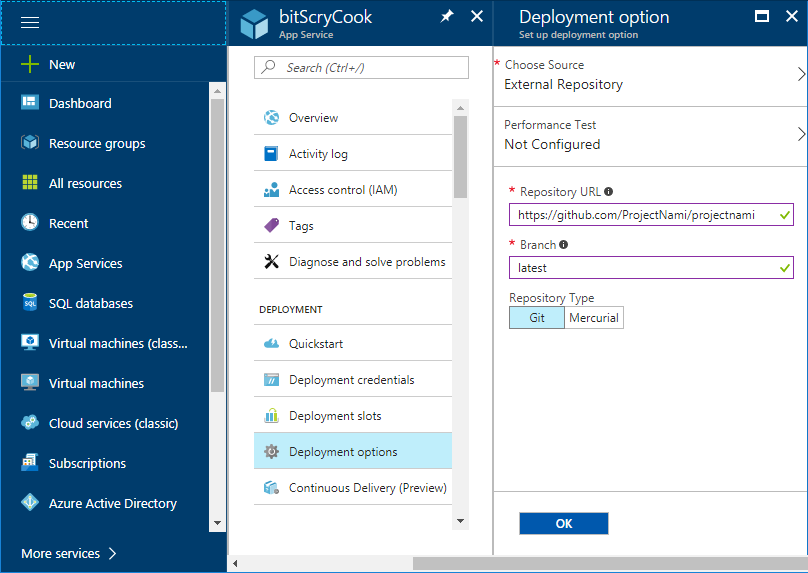Click the bottom horizontal scrollbar thumb
The width and height of the screenshot is (808, 573).
pos(610,563)
